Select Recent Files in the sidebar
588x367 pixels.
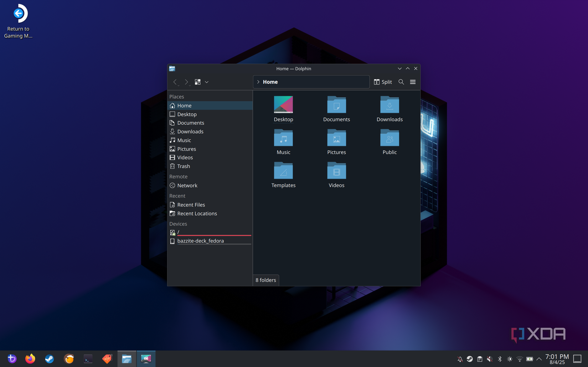pyautogui.click(x=191, y=205)
